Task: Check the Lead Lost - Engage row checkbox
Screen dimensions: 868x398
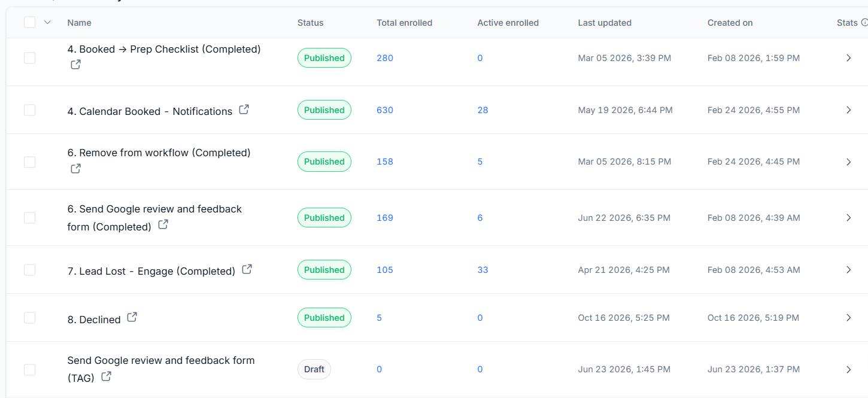Action: 29,270
